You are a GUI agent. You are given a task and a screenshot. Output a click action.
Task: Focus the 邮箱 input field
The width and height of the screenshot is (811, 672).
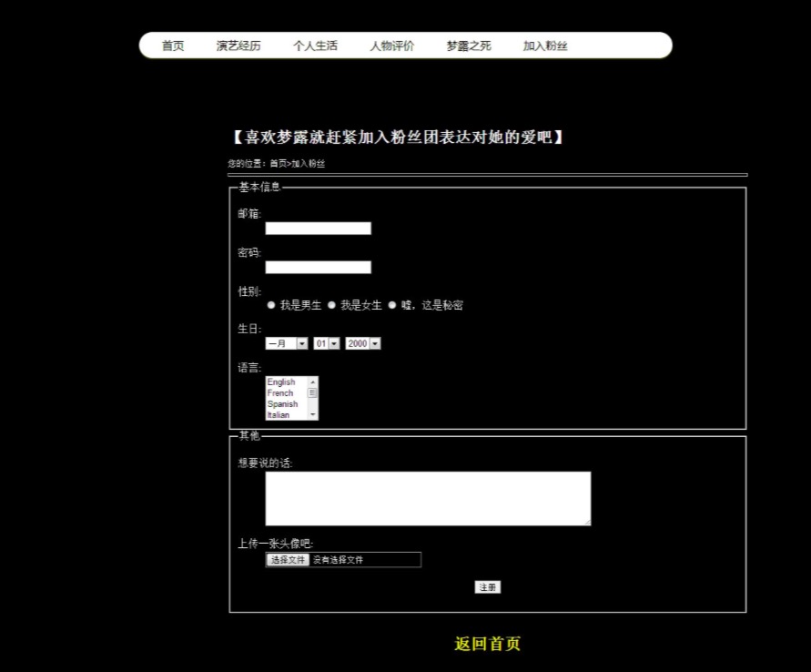click(318, 229)
